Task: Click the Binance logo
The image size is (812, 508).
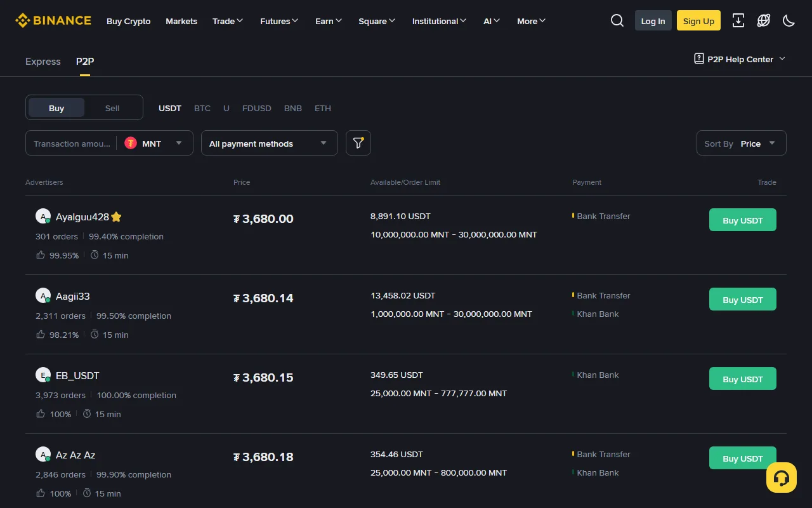Action: (53, 21)
